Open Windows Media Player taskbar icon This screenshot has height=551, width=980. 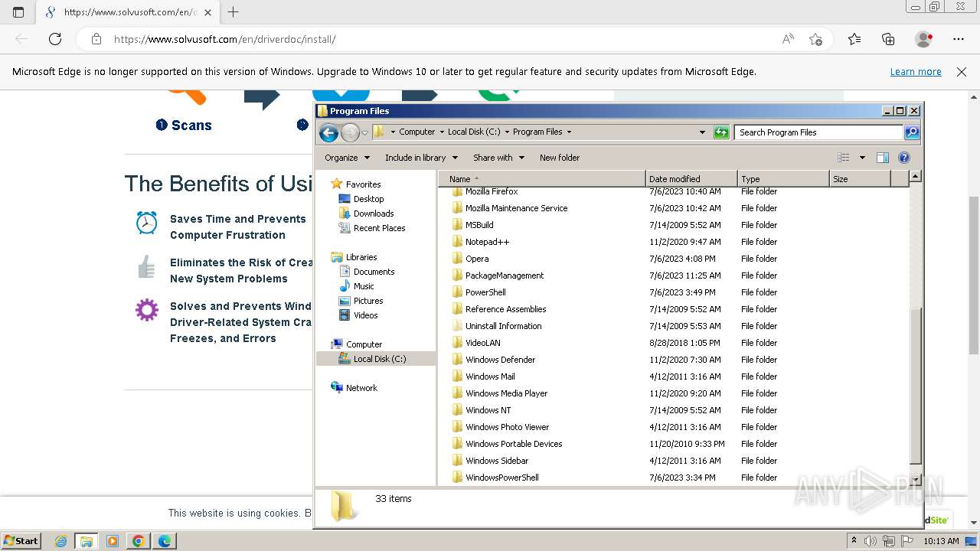coord(113,541)
